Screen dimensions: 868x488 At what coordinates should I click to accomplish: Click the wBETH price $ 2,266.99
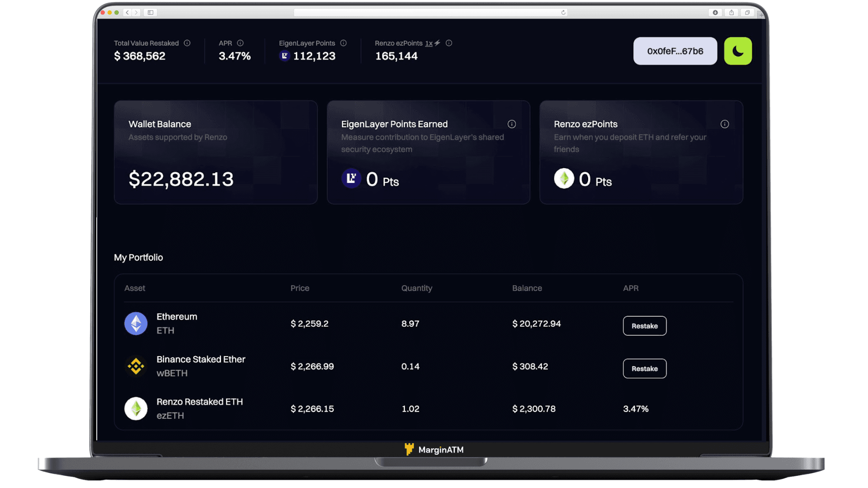[312, 366]
